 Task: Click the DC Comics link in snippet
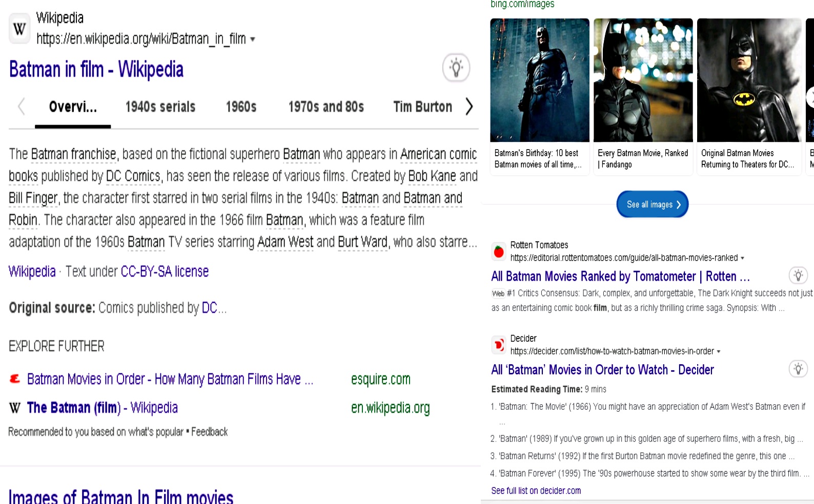pyautogui.click(x=133, y=176)
